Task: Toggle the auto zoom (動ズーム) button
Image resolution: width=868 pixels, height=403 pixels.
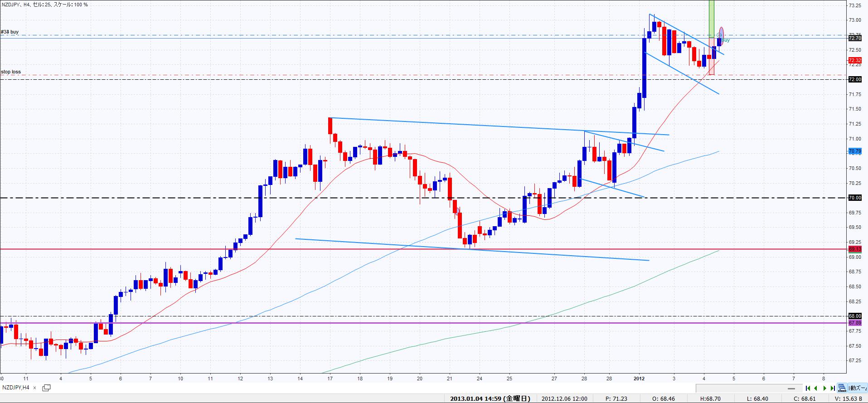Action: pos(858,388)
